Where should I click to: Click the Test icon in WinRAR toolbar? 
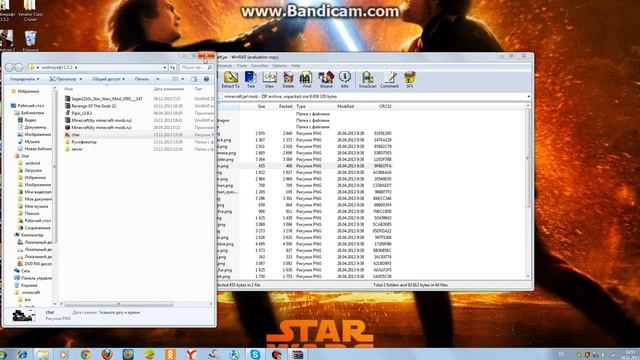250,80
